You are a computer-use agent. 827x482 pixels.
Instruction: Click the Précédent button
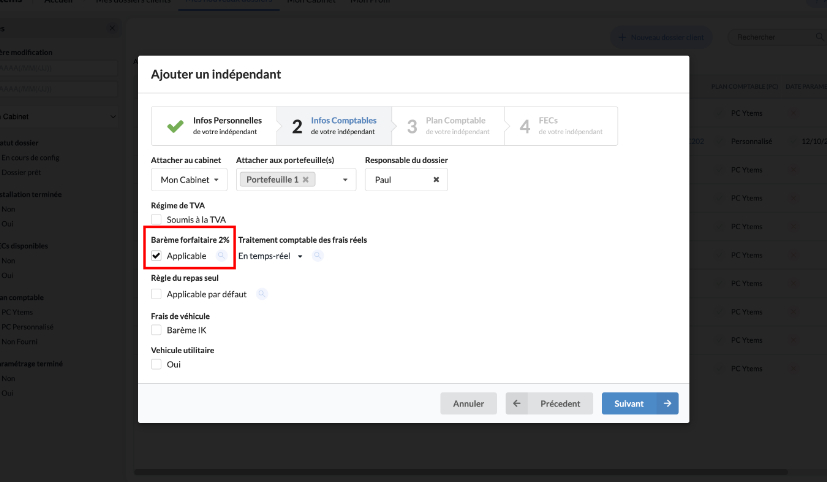559,403
